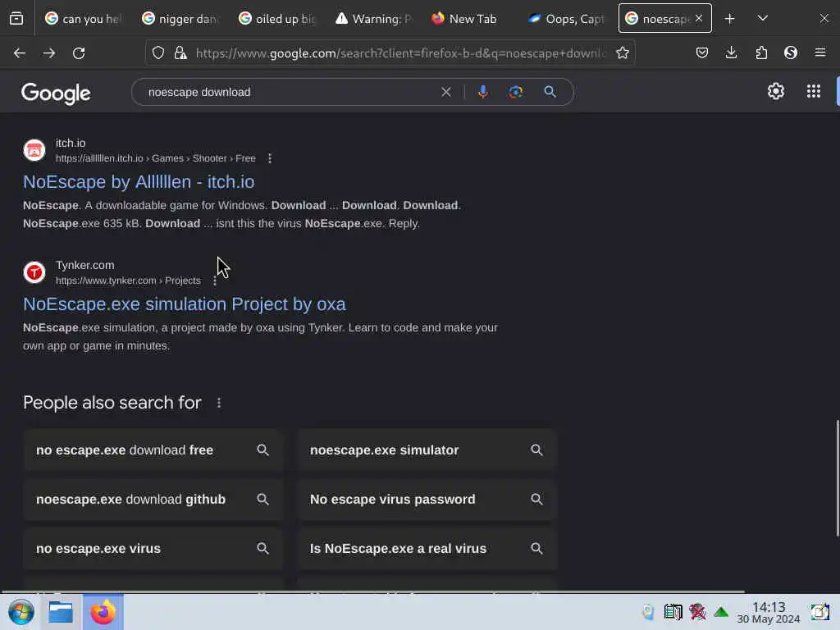Click the Google logo
The image size is (840, 630).
[56, 94]
